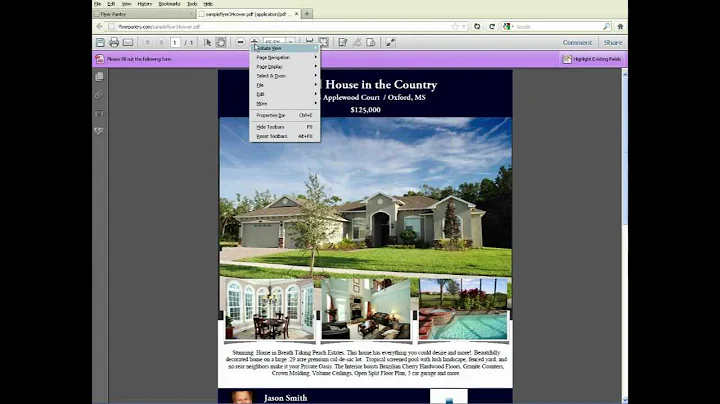This screenshot has height=404, width=720.
Task: Switch to the Flyer Pantry tab
Action: click(x=144, y=14)
